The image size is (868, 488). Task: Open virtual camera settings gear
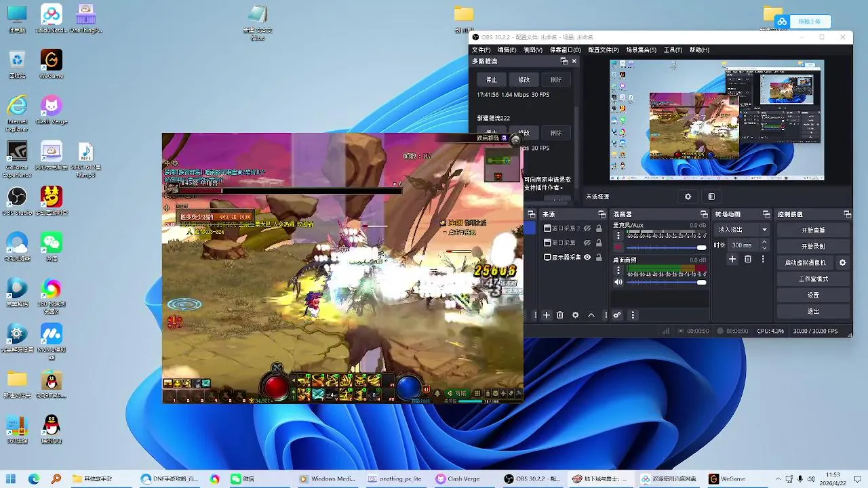click(843, 262)
